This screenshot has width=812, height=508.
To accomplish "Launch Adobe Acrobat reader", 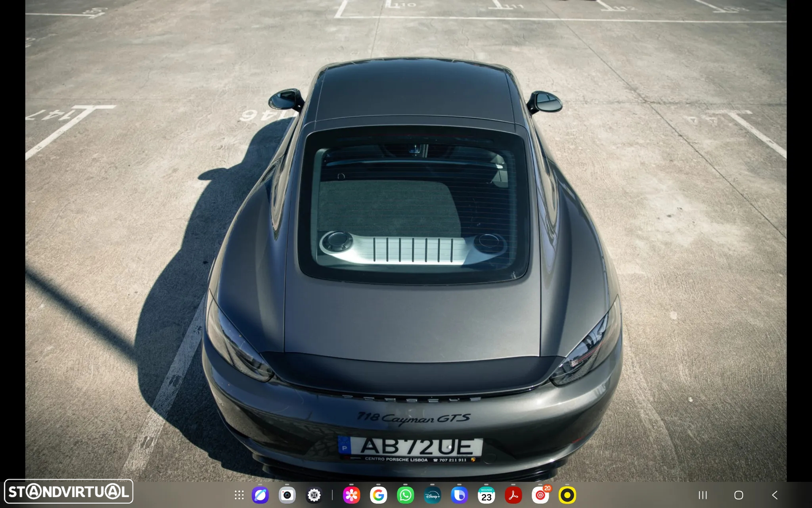I will pyautogui.click(x=513, y=495).
